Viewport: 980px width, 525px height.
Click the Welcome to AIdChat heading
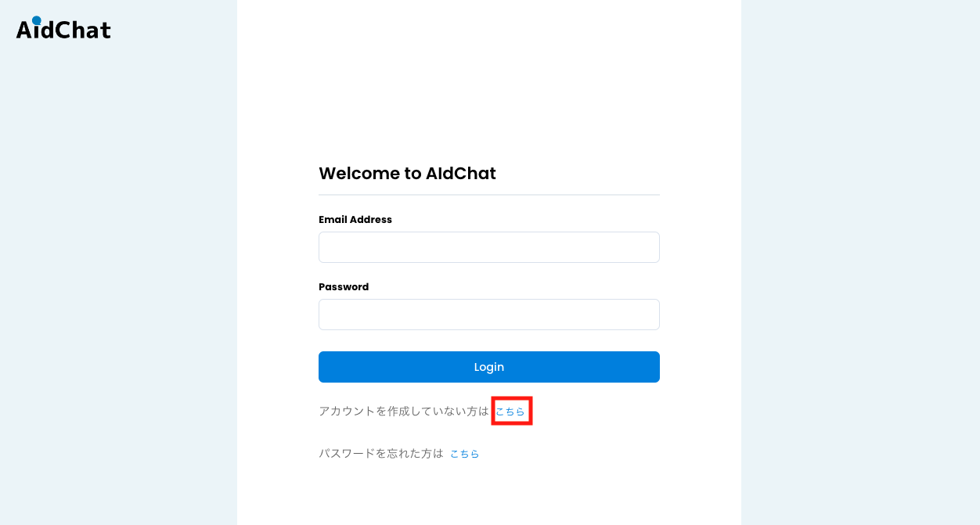[407, 173]
